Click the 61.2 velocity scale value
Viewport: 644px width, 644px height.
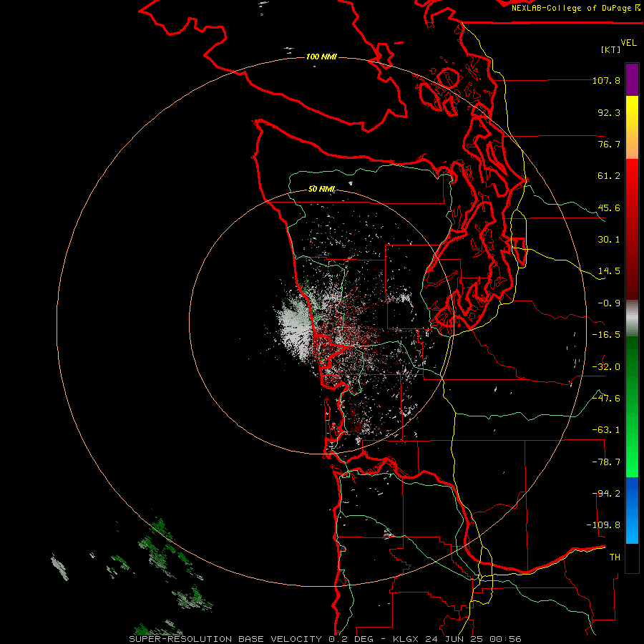(609, 176)
